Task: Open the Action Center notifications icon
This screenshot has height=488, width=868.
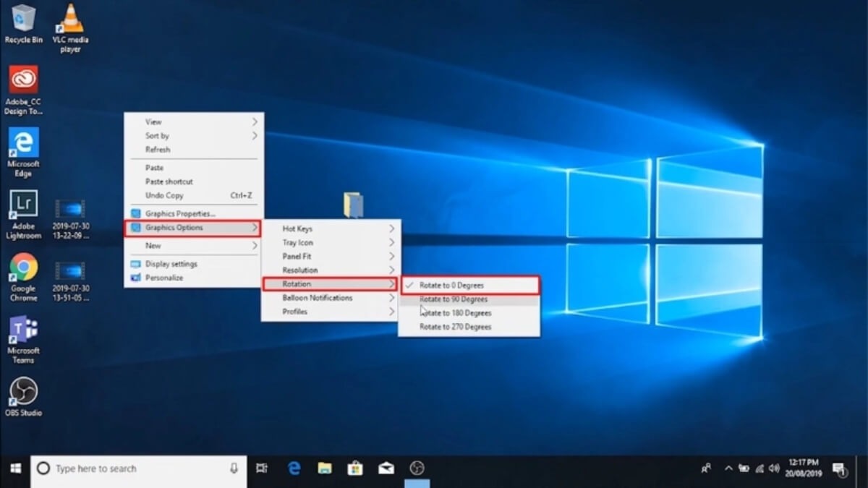Action: click(839, 468)
